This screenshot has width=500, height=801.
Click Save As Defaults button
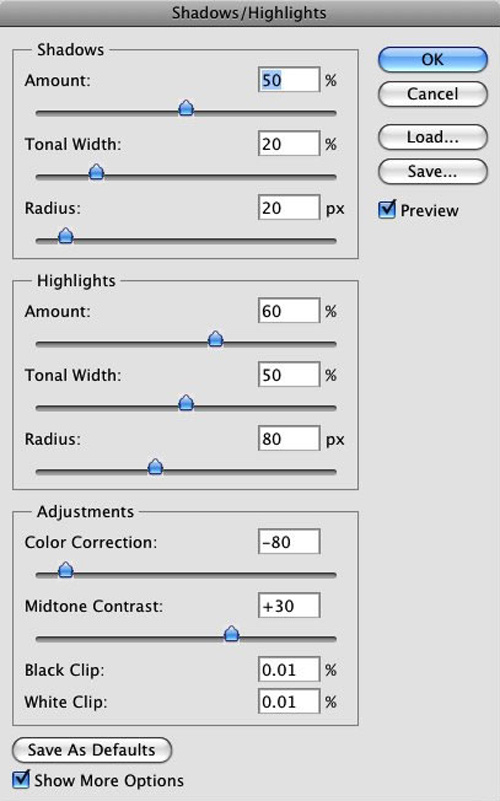pyautogui.click(x=92, y=750)
